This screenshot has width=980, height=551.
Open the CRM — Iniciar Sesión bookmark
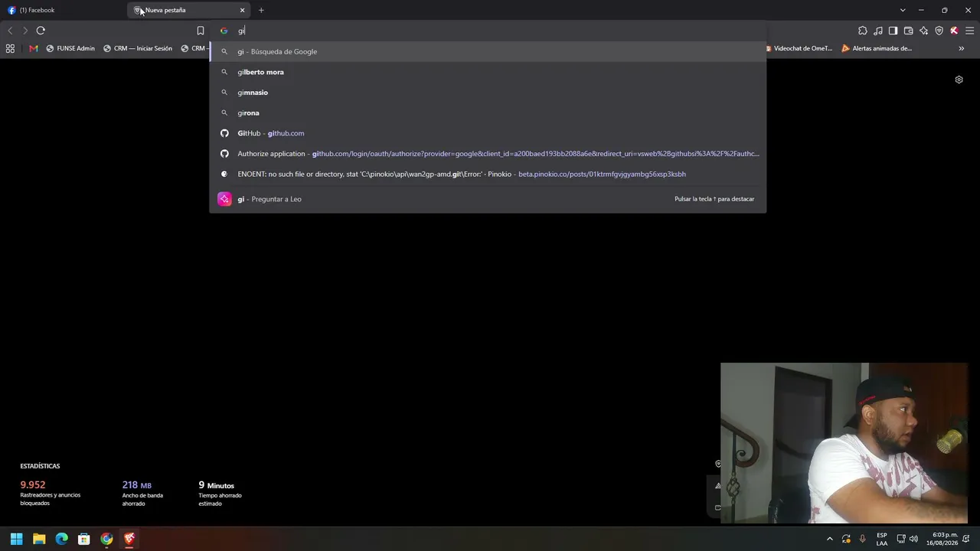point(138,48)
